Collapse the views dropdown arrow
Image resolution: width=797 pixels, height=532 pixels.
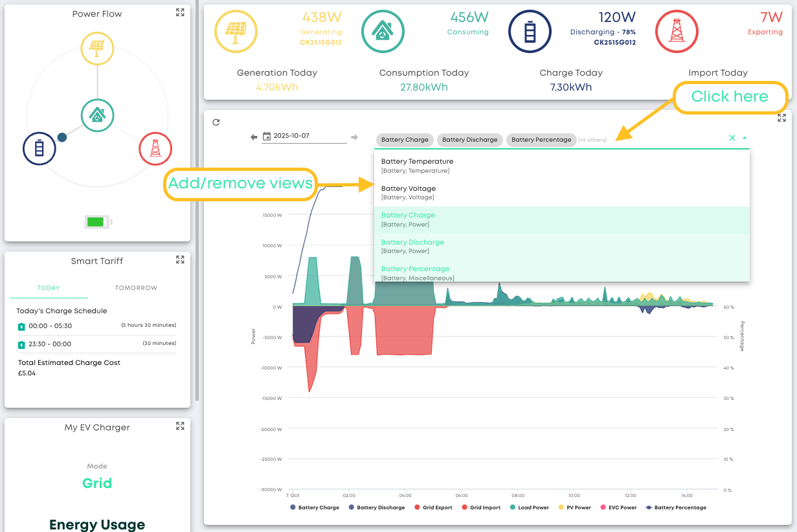coord(745,138)
